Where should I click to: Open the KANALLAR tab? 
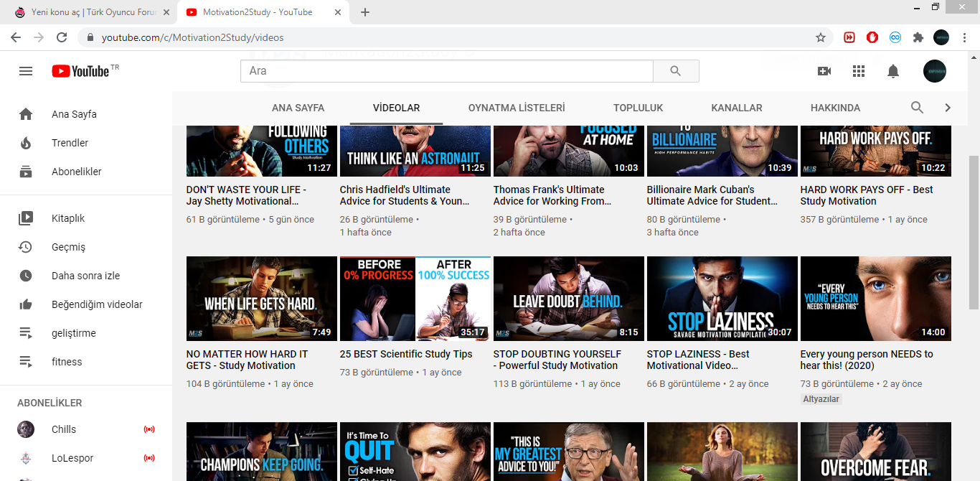736,108
